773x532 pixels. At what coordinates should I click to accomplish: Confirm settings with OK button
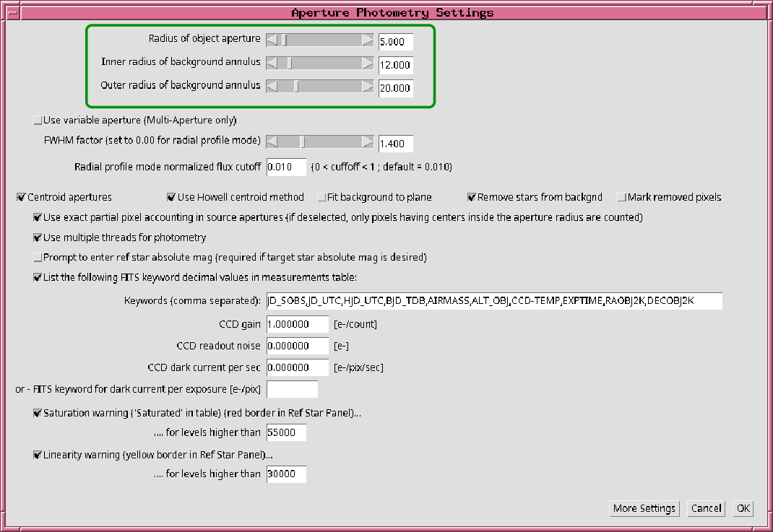(743, 508)
